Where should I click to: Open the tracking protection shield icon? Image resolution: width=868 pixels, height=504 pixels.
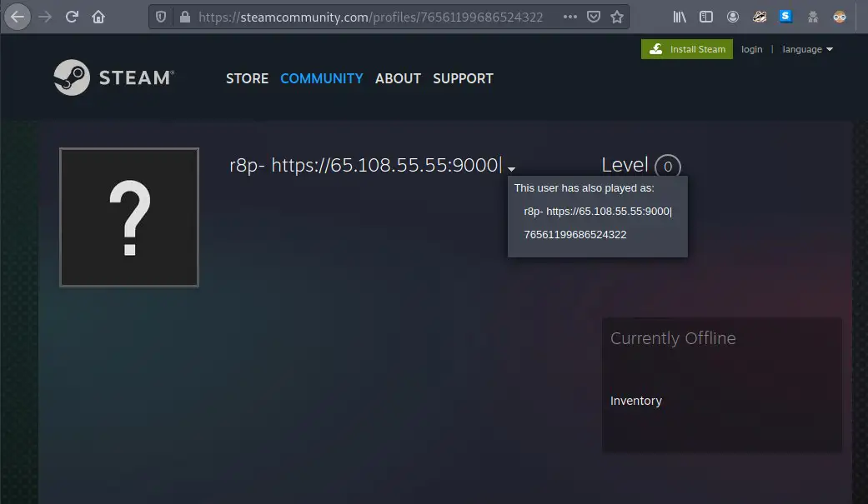click(x=162, y=17)
